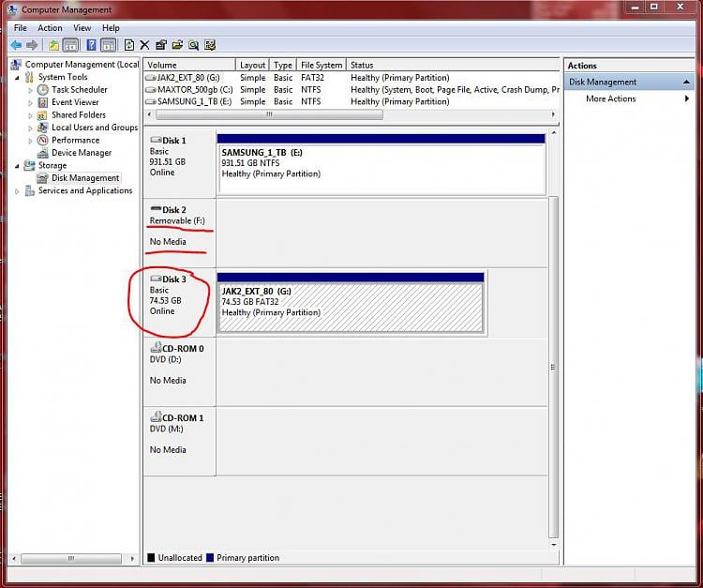Click the Open folder toolbar icon
The width and height of the screenshot is (703, 588).
click(177, 45)
